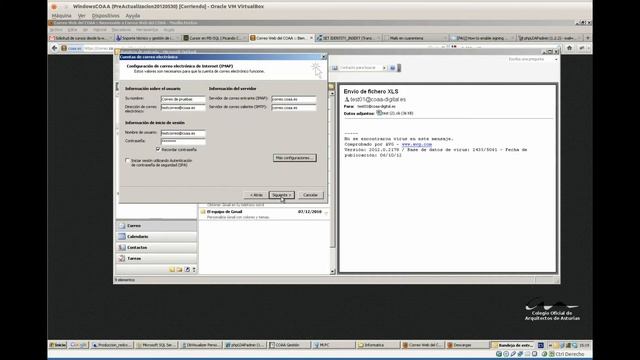The height and width of the screenshot is (360, 640).
Task: Open the Mi PC taskbar item
Action: point(333,345)
